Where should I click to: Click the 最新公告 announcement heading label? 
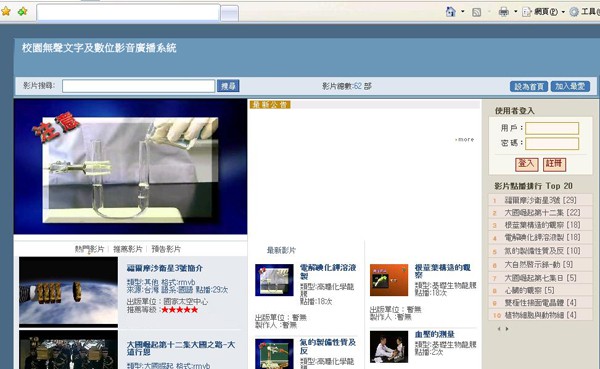coord(270,105)
